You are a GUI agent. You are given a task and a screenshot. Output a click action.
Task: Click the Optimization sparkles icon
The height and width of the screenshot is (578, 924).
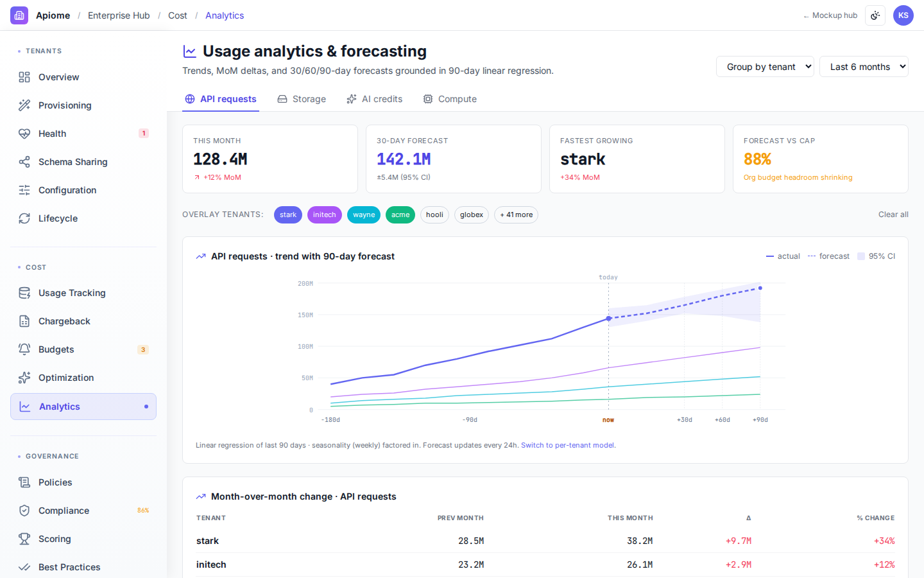[x=24, y=378]
